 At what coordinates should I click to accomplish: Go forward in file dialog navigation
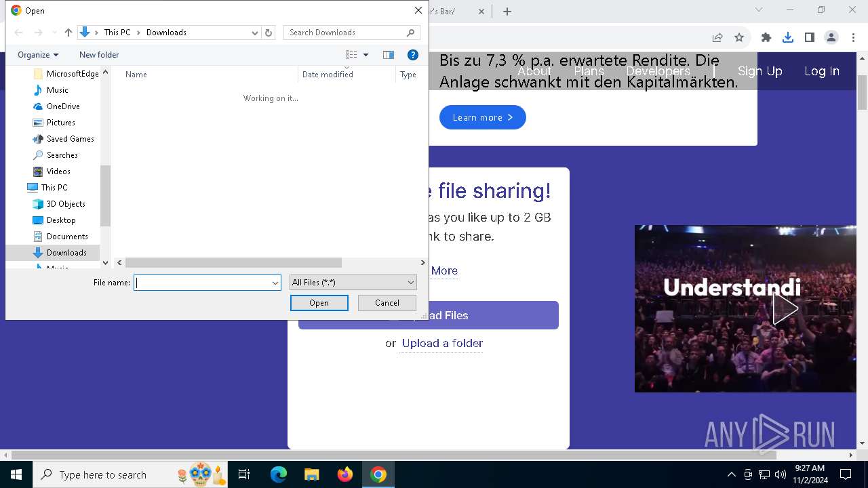(x=38, y=33)
